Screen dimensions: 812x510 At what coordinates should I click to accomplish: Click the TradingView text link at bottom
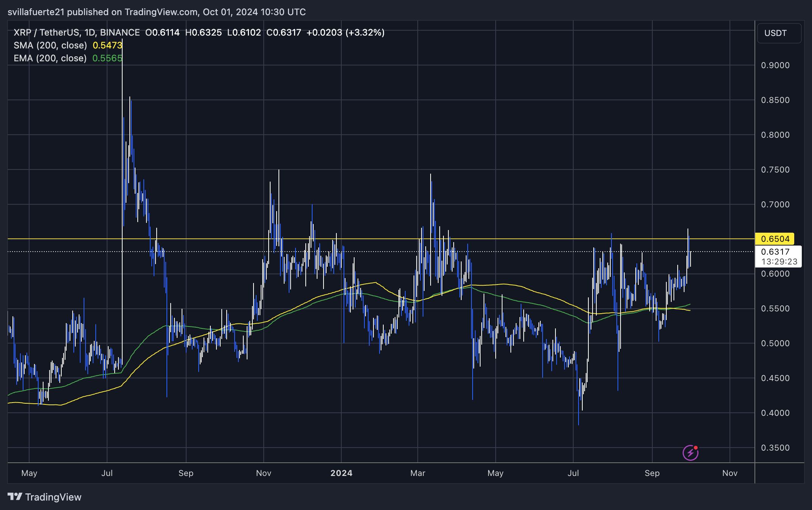point(53,497)
